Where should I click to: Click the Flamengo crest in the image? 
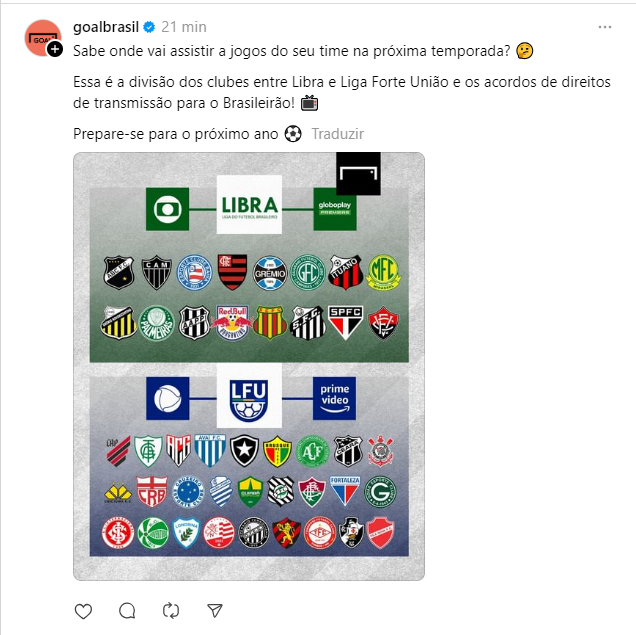point(232,272)
